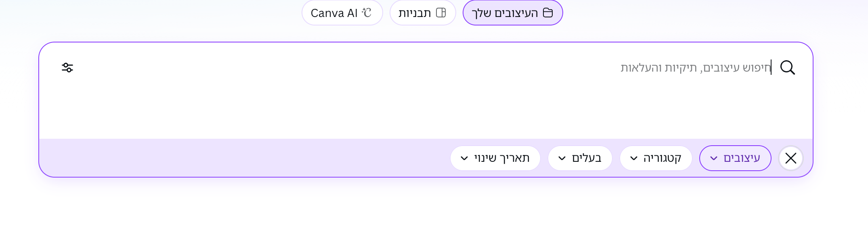This screenshot has width=868, height=233.
Task: Click empty lavender space in the filter bar
Action: point(242,158)
